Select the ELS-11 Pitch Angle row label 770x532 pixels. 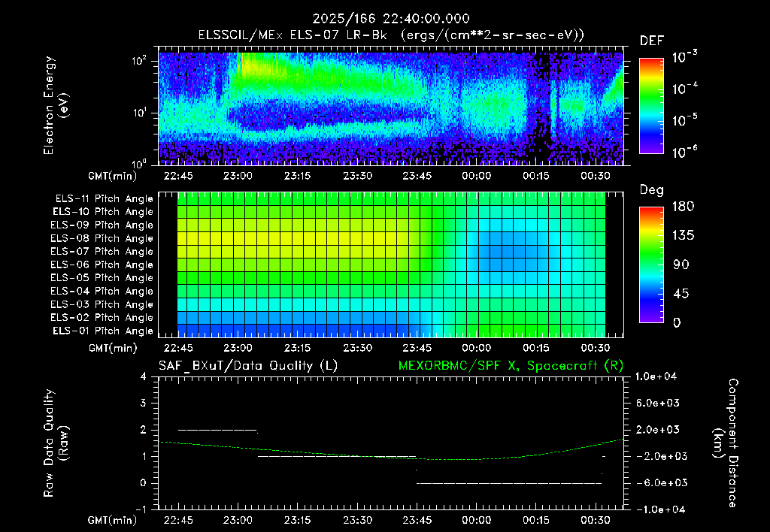tap(104, 199)
